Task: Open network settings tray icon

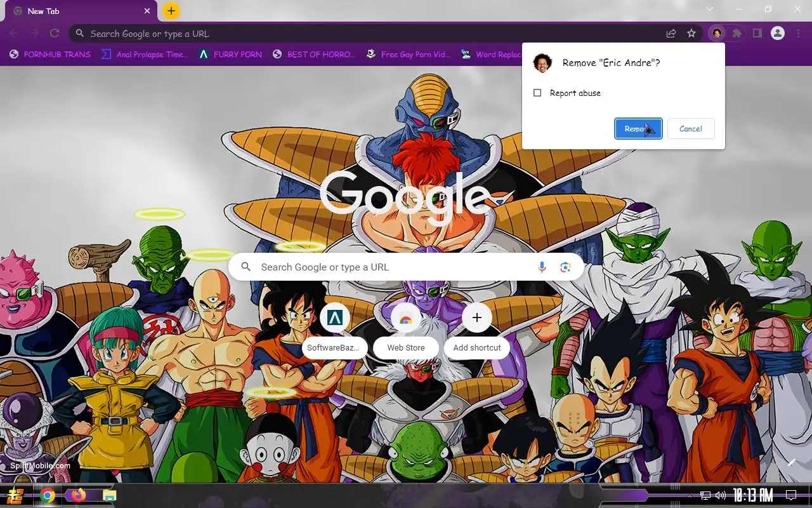Action: pos(705,495)
